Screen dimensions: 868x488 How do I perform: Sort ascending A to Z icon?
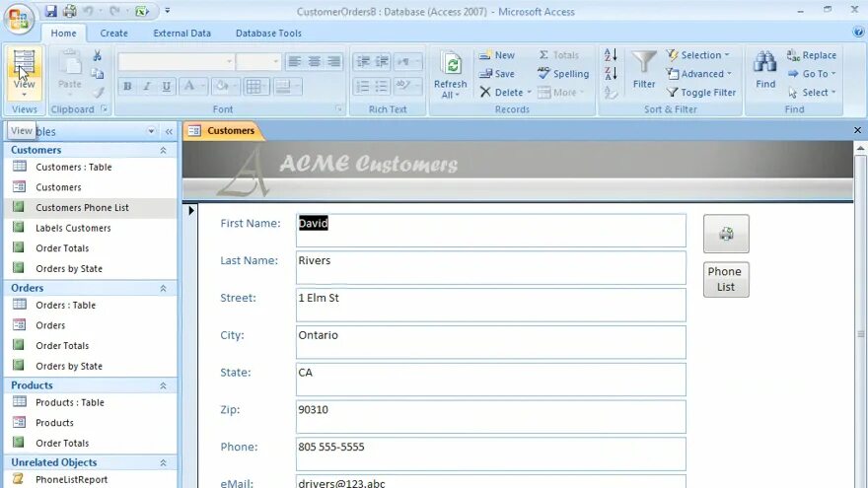click(611, 55)
